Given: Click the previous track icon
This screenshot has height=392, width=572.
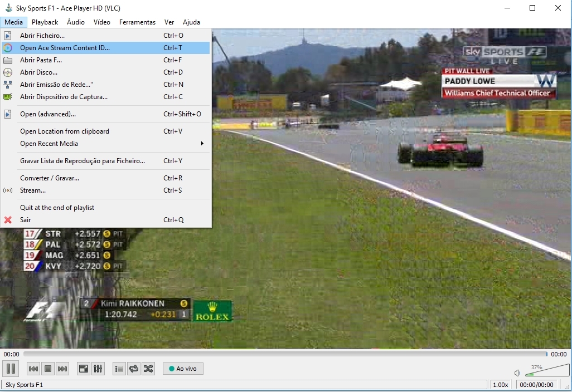Looking at the screenshot, I should [33, 368].
